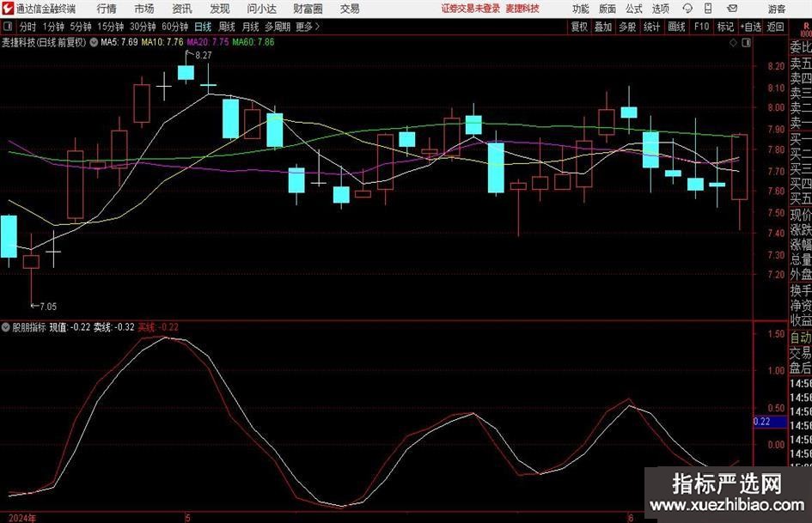Image resolution: width=812 pixels, height=523 pixels.
Task: Click the customer service headset icon
Action: pyautogui.click(x=687, y=9)
